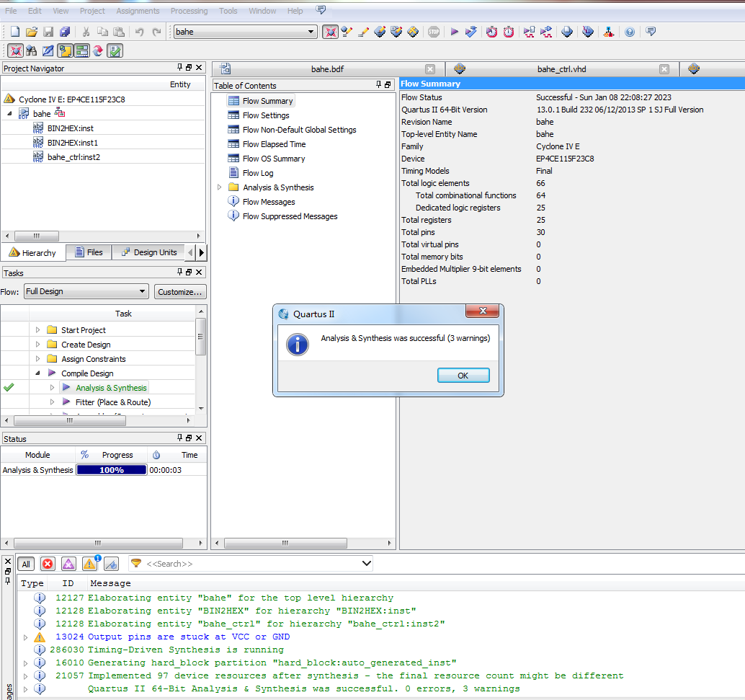Click the bahe.bdf tab document icon

click(226, 69)
